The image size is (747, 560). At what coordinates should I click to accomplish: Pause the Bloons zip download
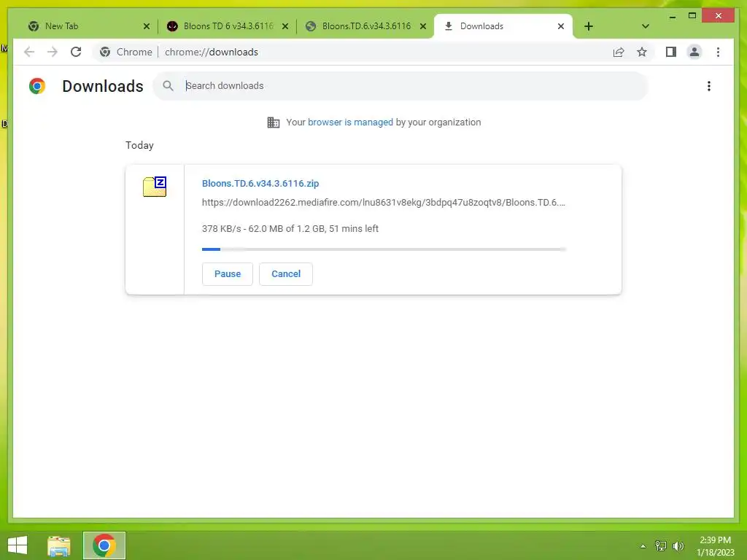(x=228, y=274)
